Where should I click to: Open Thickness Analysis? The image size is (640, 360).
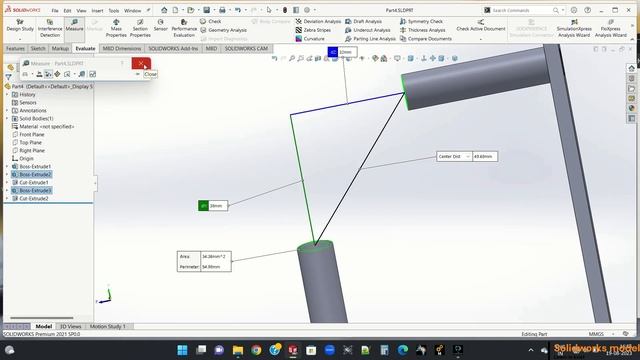422,30
